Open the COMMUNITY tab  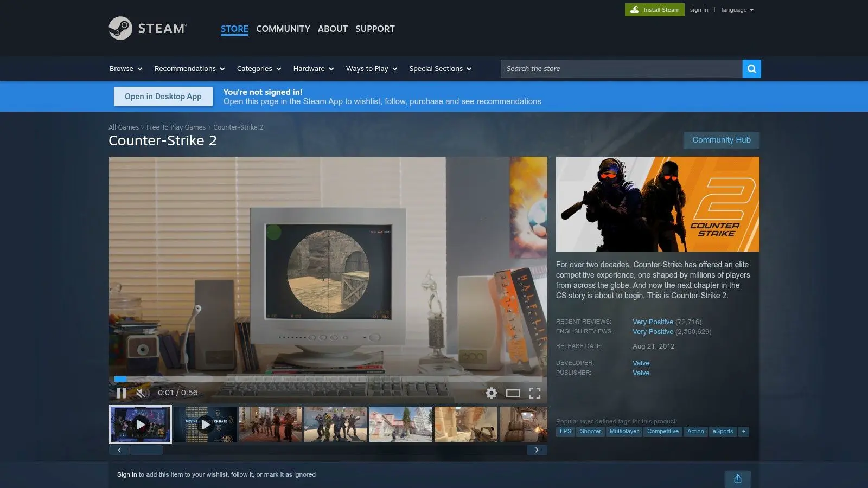283,29
